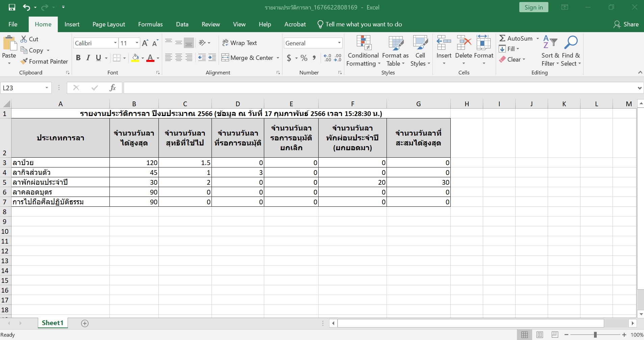Image resolution: width=644 pixels, height=340 pixels.
Task: Click the Save icon in title bar
Action: pos(12,7)
